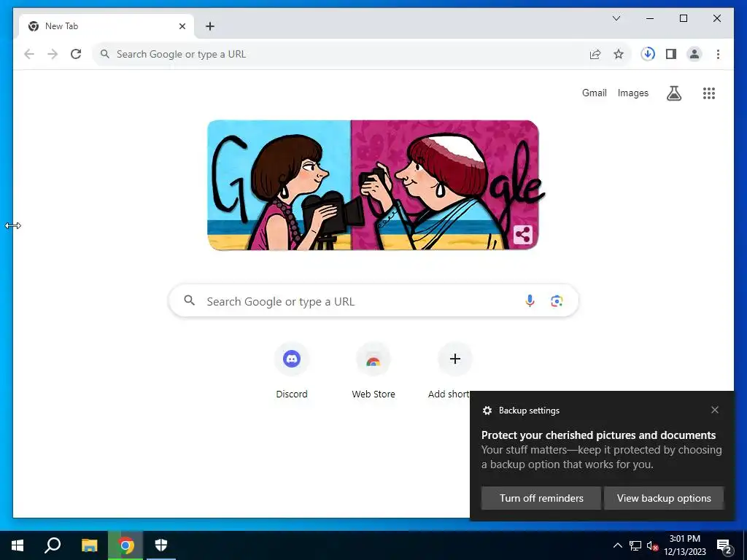Open Windows Security shield in taskbar
The image size is (747, 560).
pos(161,545)
